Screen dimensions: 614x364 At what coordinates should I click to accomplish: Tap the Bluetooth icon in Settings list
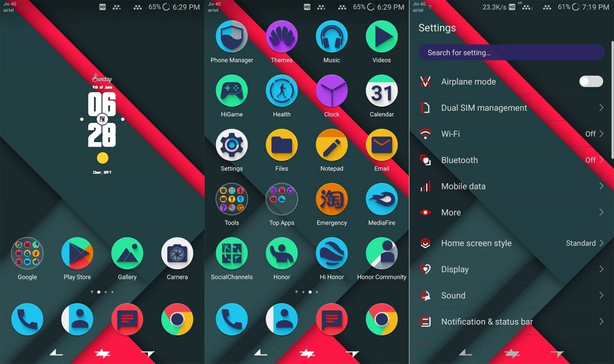point(425,160)
